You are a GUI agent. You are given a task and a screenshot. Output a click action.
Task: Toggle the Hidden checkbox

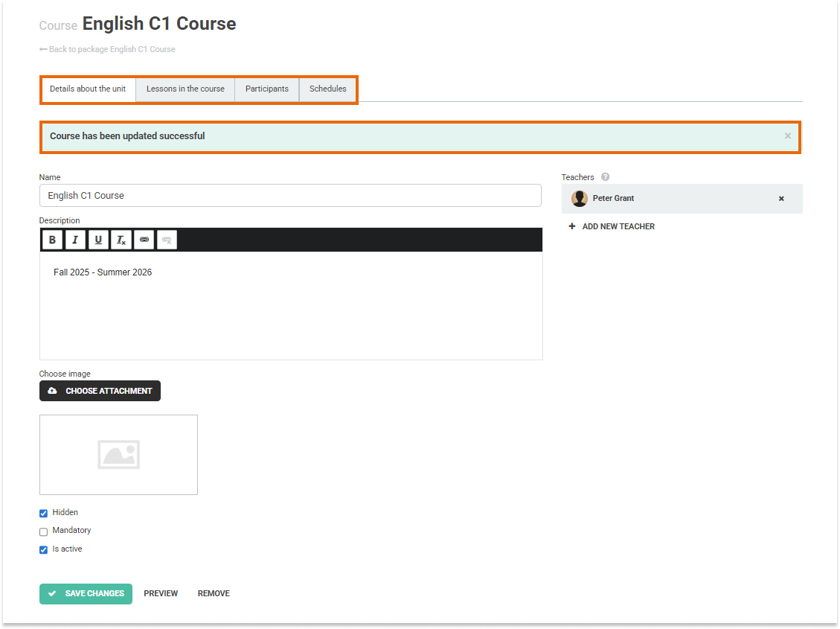(43, 514)
